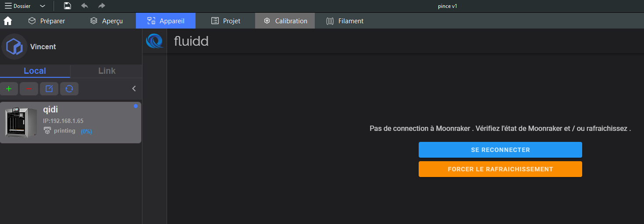Open the Dossier menu
Screen dimensions: 644x224
pos(18,6)
